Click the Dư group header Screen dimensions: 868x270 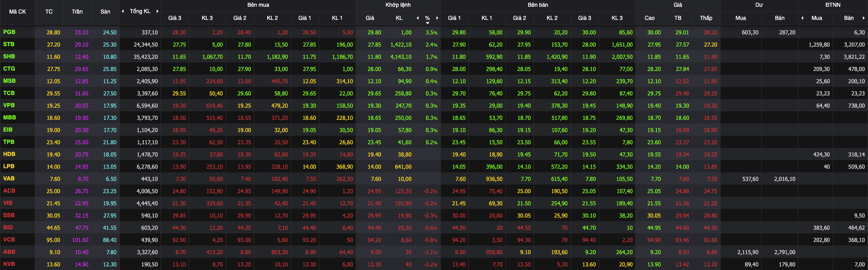(x=759, y=5)
